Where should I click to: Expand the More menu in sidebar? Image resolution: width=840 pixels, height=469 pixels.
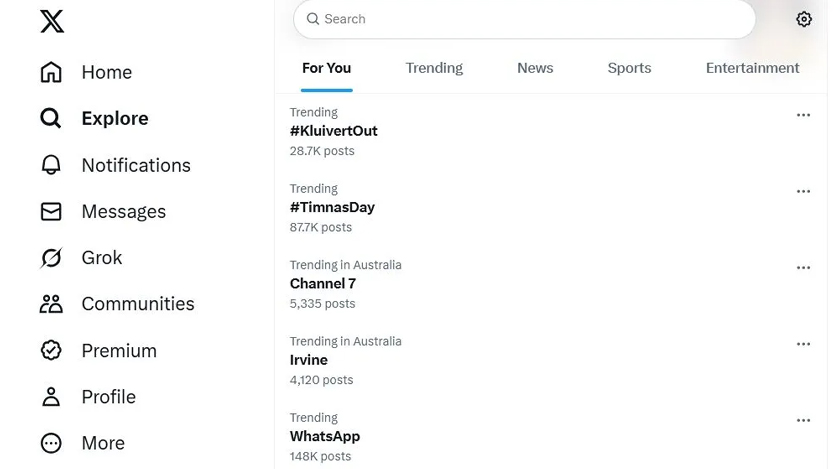coord(51,443)
